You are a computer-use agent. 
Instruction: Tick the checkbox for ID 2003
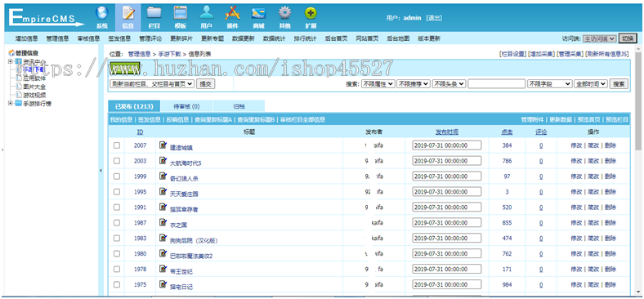(117, 161)
